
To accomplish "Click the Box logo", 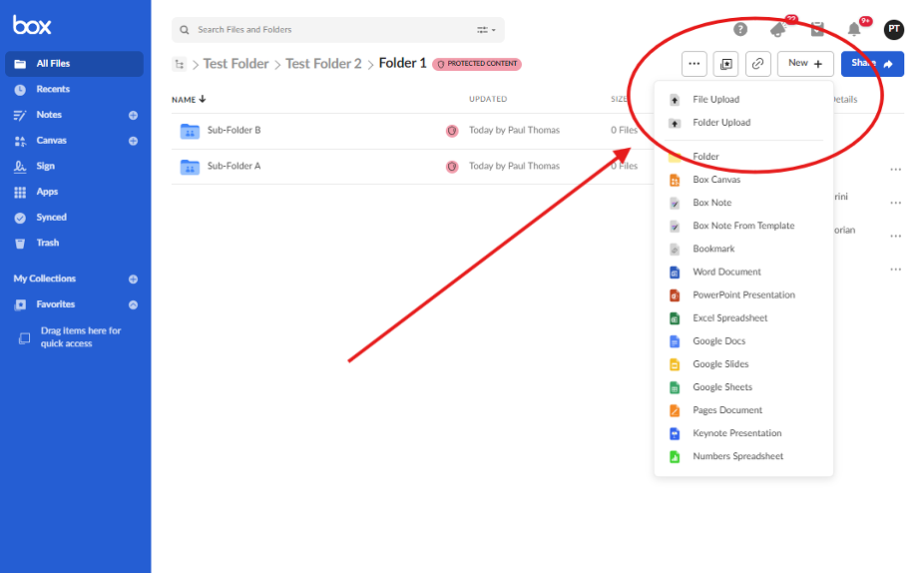I will 32,25.
